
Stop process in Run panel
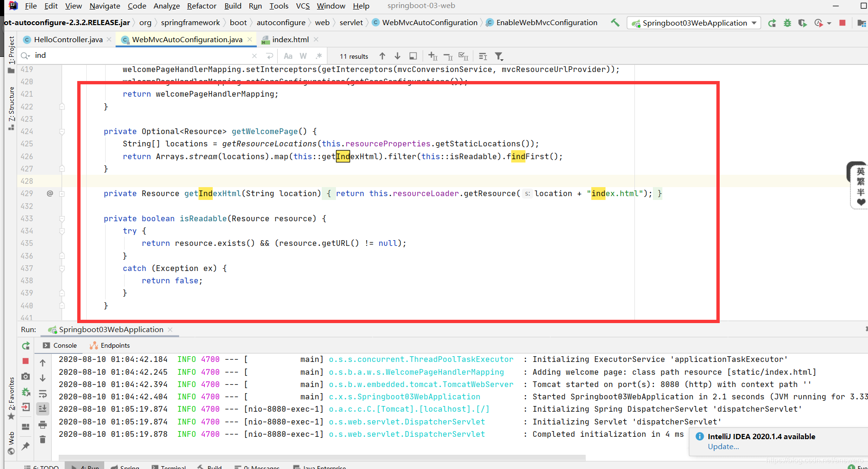pyautogui.click(x=26, y=361)
